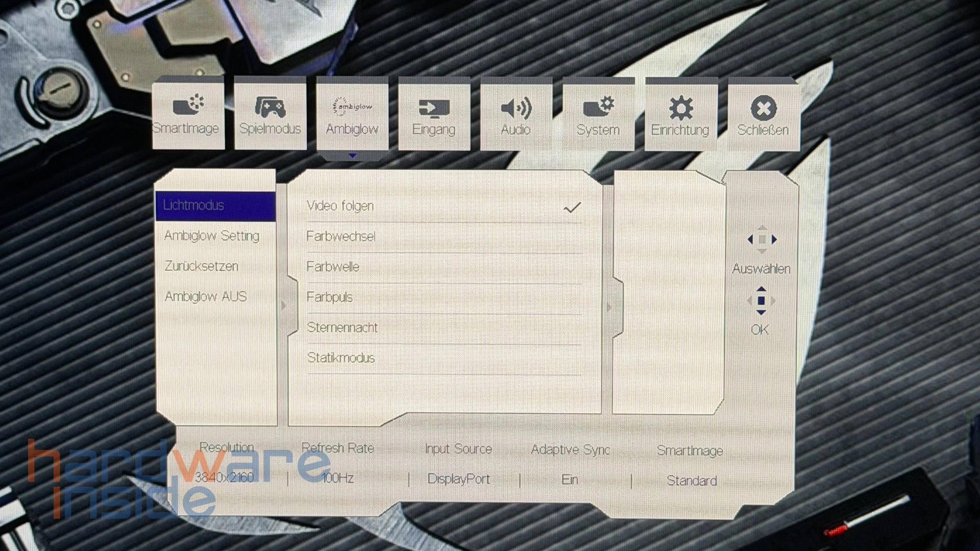This screenshot has height=551, width=980.
Task: Select the Video folgen light mode
Action: pyautogui.click(x=340, y=206)
